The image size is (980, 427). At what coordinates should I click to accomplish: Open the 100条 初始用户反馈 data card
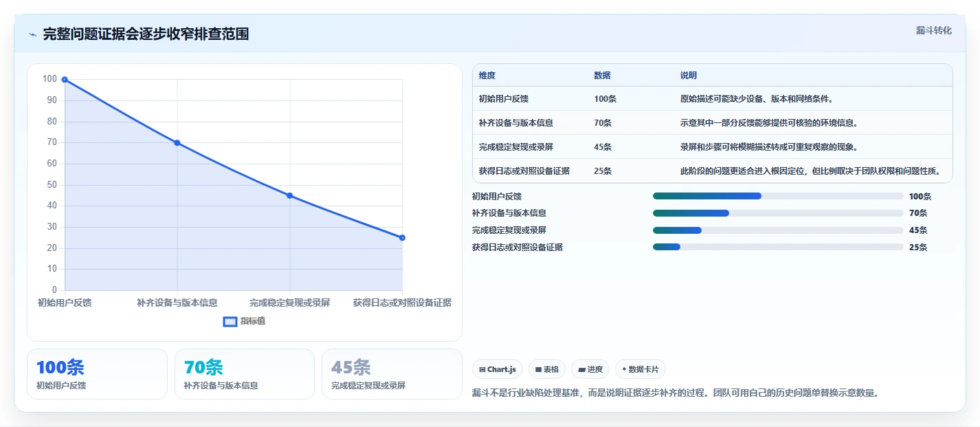[97, 374]
